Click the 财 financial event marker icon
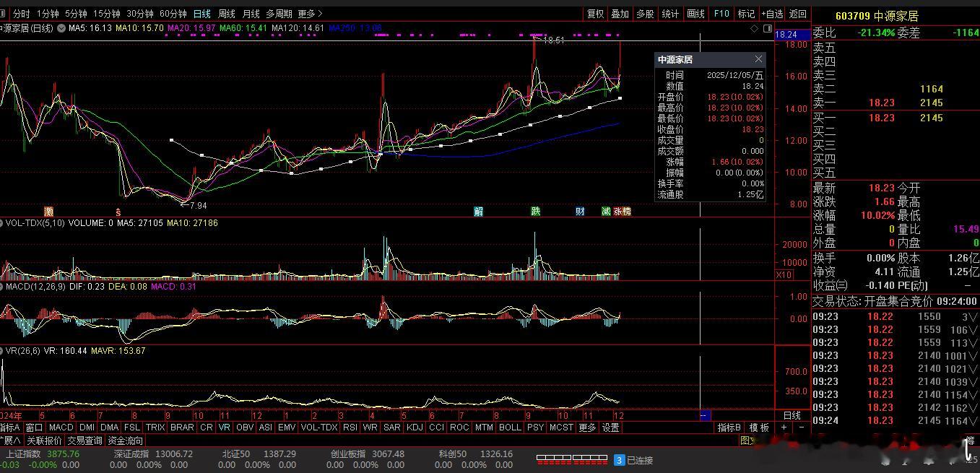This screenshot has width=980, height=473. (580, 212)
